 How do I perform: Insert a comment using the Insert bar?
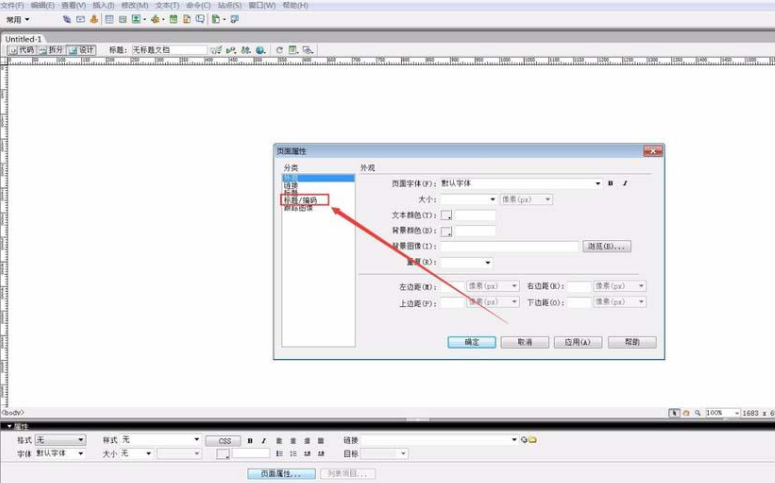pyautogui.click(x=200, y=19)
